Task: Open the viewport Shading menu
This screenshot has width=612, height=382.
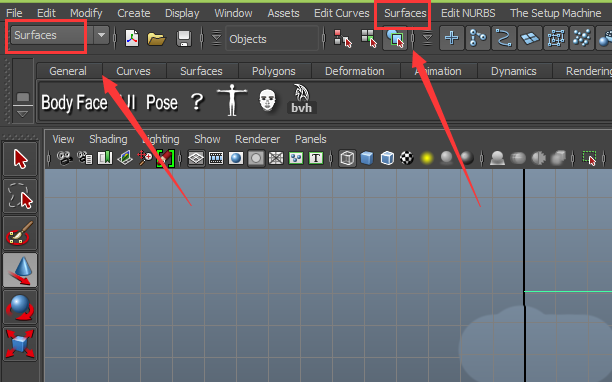Action: [108, 139]
